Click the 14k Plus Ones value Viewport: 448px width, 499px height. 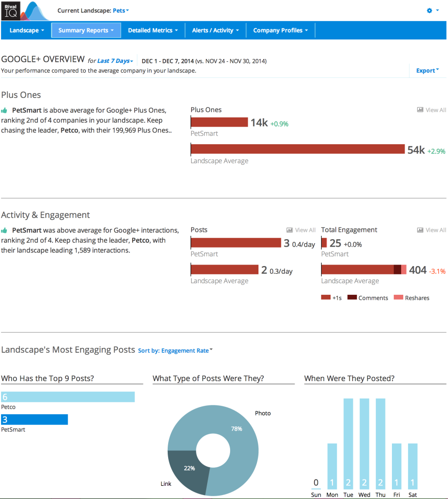(x=259, y=122)
